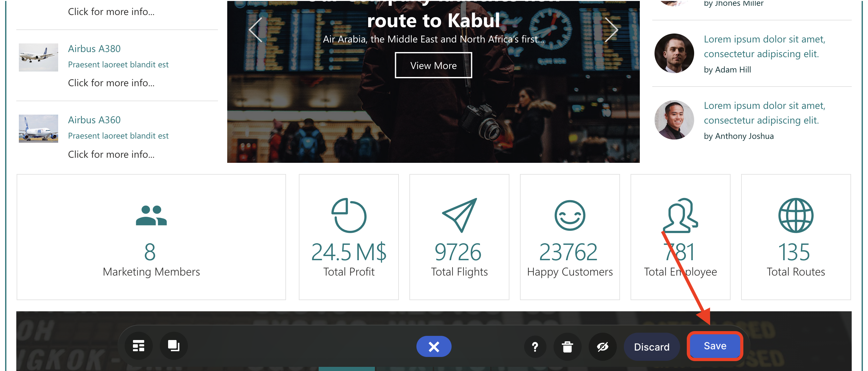Click the View More banner button
Screen dimensions: 868x371
[x=433, y=65]
